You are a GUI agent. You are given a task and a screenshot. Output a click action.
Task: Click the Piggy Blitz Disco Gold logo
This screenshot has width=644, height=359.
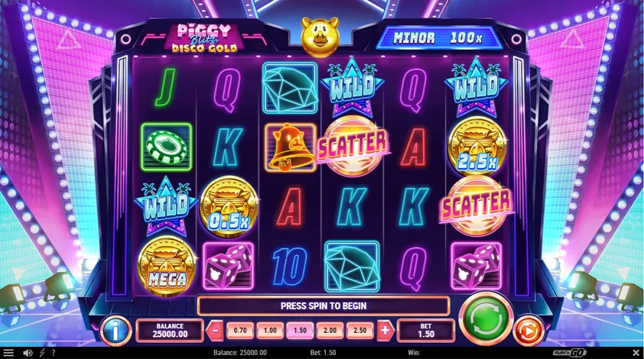tap(204, 38)
